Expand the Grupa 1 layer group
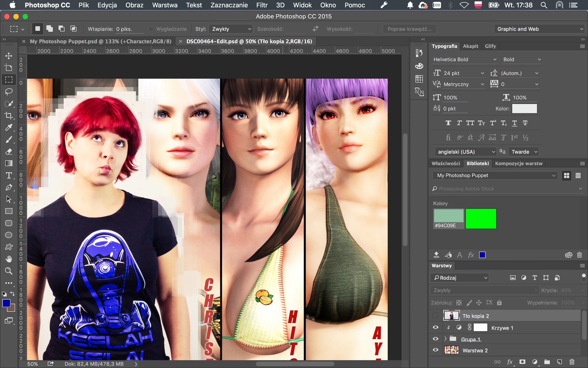This screenshot has height=368, width=588. point(446,339)
